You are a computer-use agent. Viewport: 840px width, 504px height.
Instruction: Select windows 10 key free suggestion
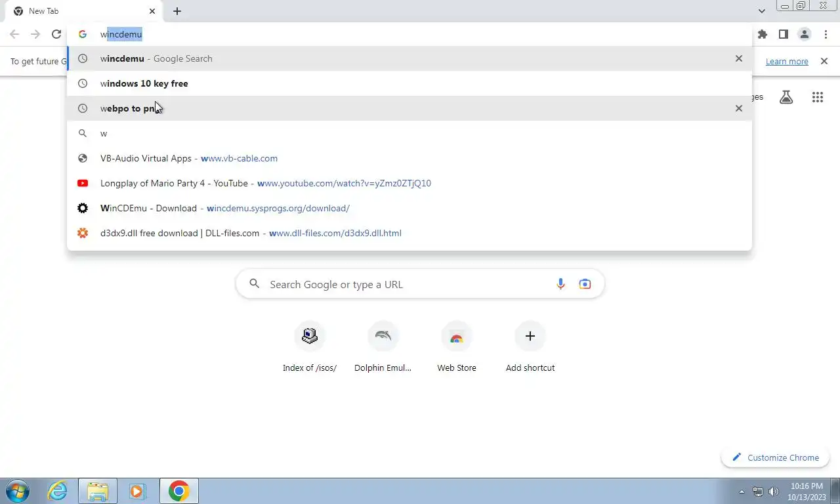[x=409, y=83]
